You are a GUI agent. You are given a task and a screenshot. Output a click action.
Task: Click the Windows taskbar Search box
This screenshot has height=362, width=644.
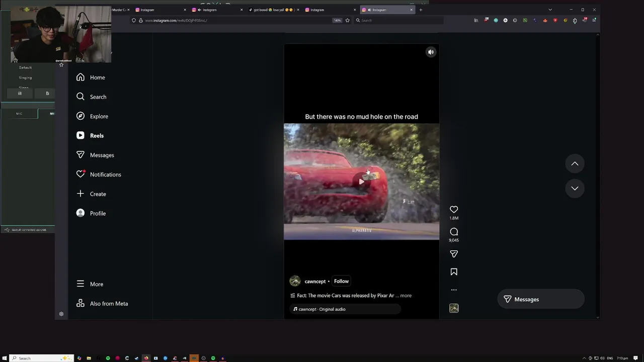tap(42, 358)
